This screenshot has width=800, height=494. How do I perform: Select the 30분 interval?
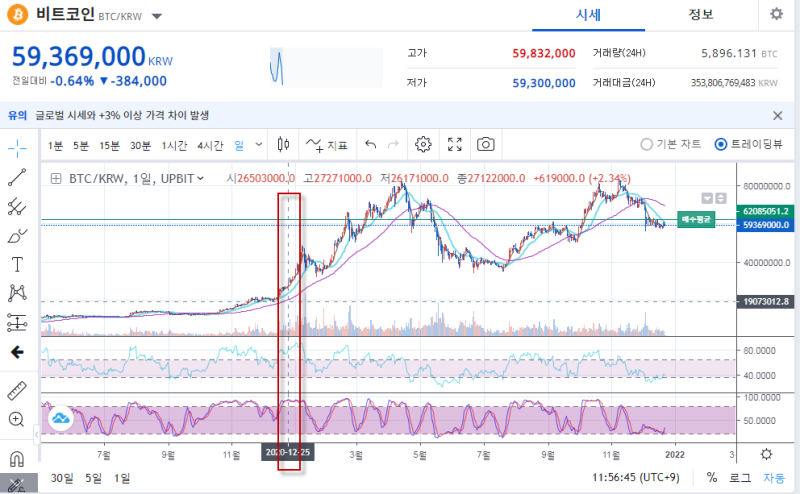140,145
